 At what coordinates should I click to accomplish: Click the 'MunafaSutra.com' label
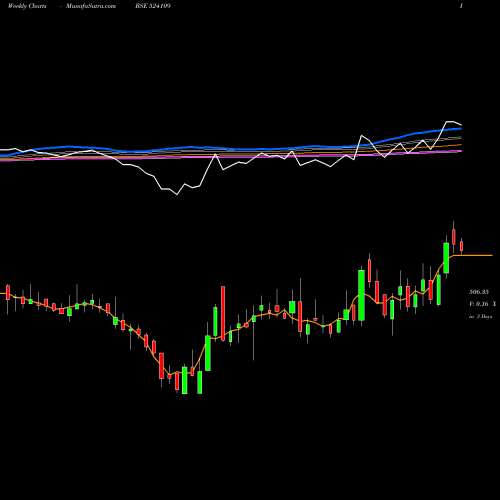click(91, 6)
